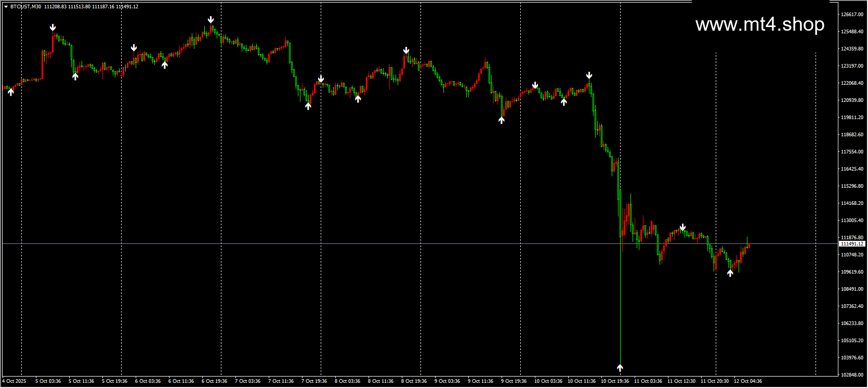The image size is (868, 388).
Task: Click time axis label 7 Oct 03:36
Action: (x=248, y=381)
